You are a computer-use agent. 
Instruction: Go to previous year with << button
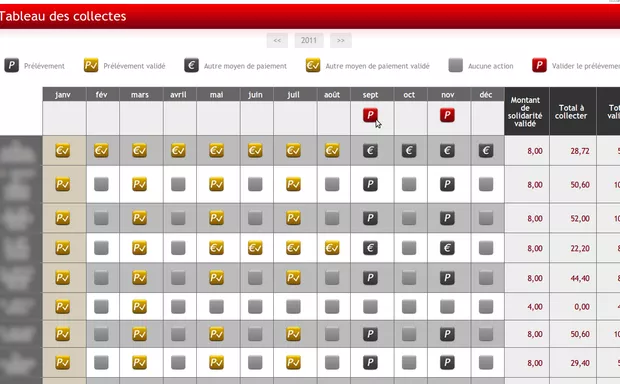[x=277, y=40]
